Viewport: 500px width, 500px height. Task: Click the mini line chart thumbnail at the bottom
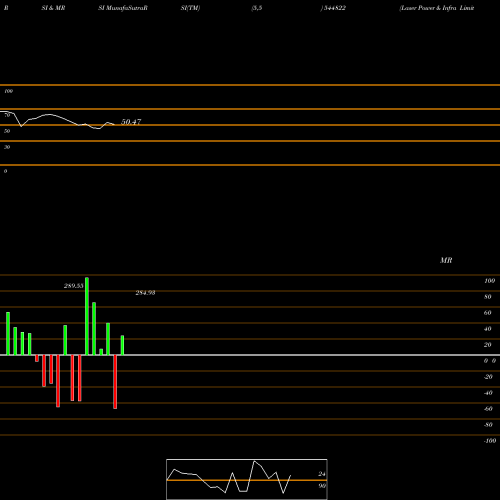pos(247,479)
